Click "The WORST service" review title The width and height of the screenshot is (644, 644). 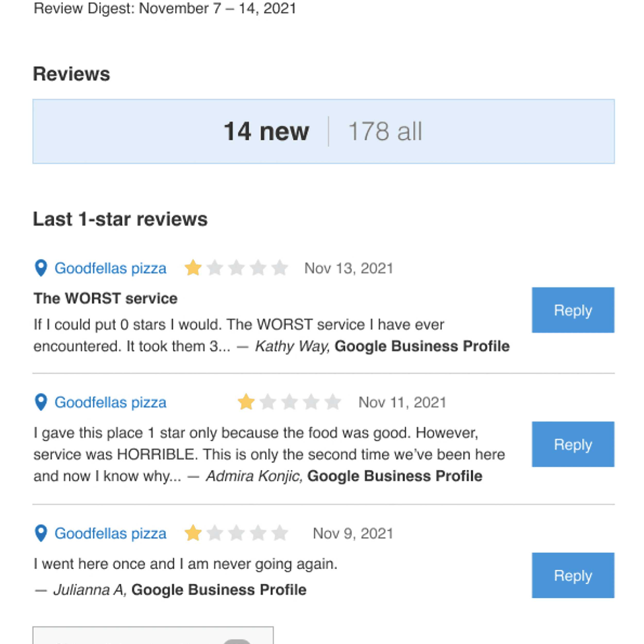point(105,298)
